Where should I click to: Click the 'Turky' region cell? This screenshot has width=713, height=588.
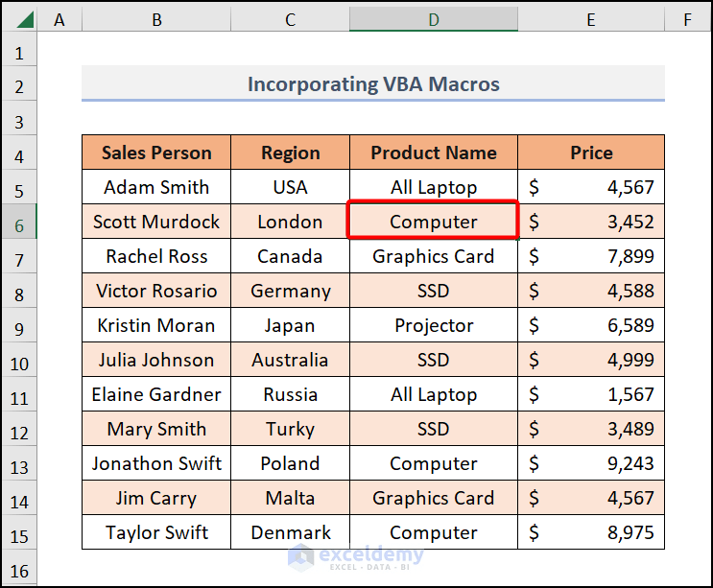[290, 429]
